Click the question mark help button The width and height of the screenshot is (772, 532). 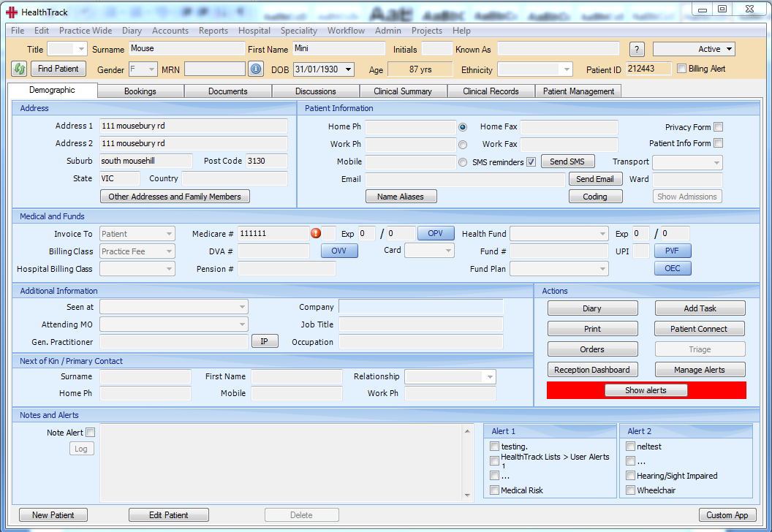[x=637, y=49]
